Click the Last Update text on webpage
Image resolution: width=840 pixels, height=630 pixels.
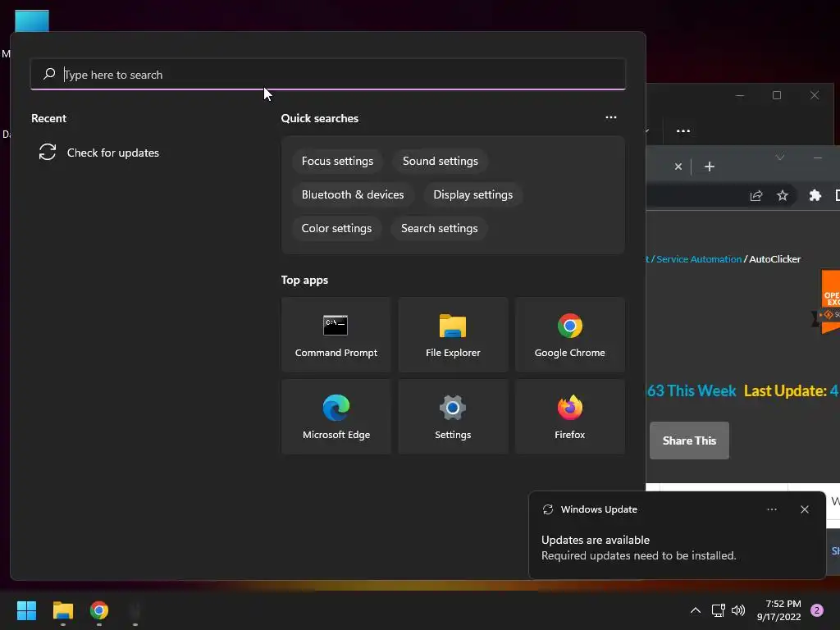pyautogui.click(x=785, y=391)
